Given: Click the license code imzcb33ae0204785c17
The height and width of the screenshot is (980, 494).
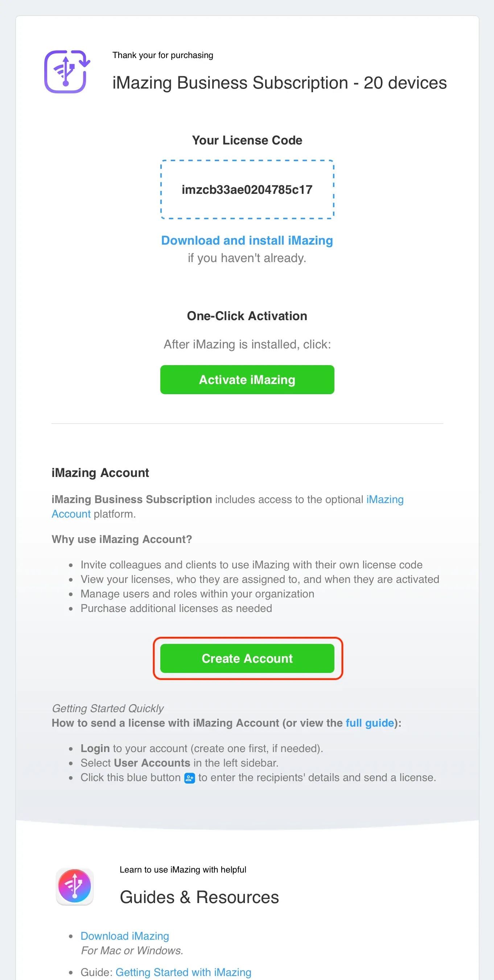Looking at the screenshot, I should pyautogui.click(x=247, y=189).
